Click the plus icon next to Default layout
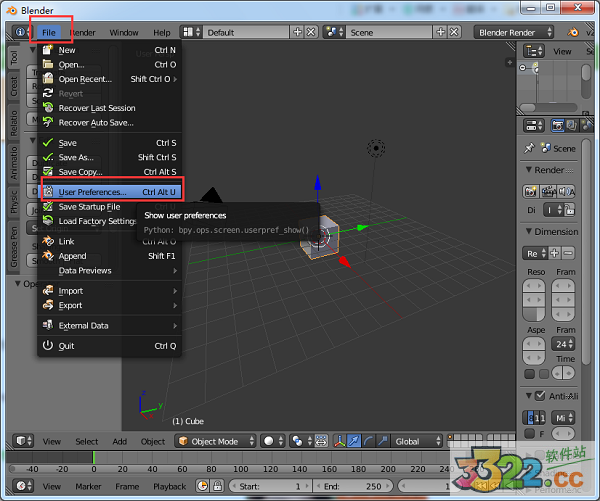Image resolution: width=600 pixels, height=501 pixels. click(x=297, y=32)
